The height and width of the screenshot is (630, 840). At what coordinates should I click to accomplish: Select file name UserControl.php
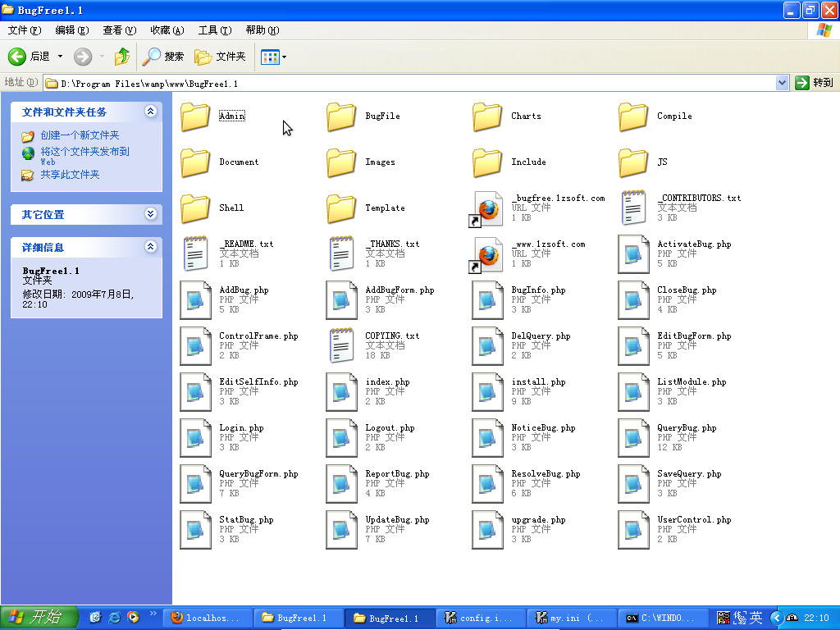pyautogui.click(x=694, y=519)
